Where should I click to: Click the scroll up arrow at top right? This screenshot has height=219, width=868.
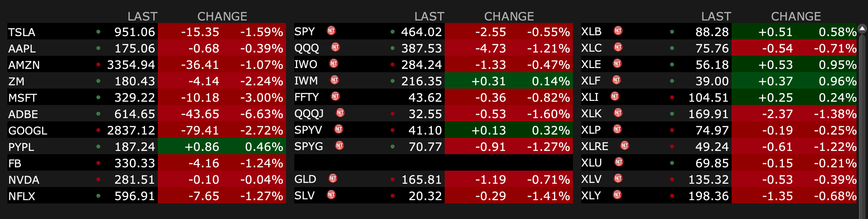pos(862,28)
